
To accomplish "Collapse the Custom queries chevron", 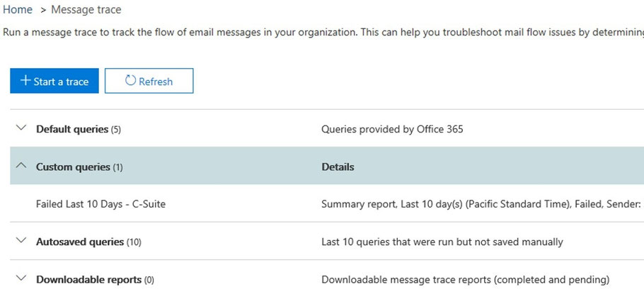I will [x=21, y=166].
